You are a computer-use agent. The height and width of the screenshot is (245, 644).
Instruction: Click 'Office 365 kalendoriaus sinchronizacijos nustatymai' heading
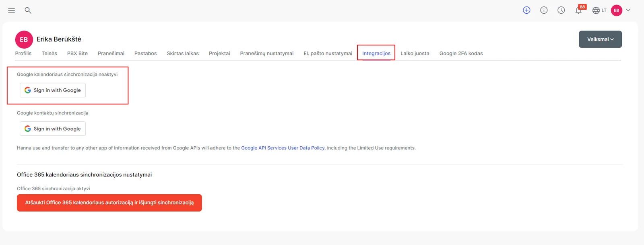[85, 174]
